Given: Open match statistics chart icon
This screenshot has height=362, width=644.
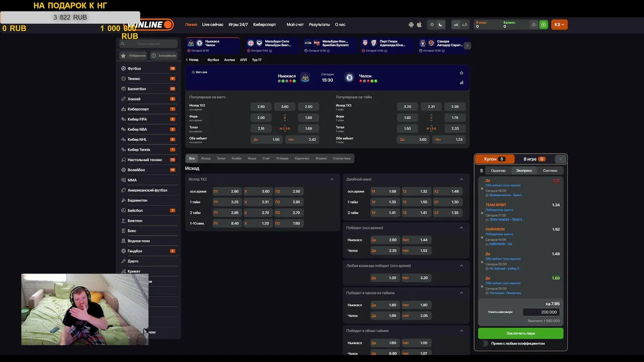Looking at the screenshot, I should (461, 82).
